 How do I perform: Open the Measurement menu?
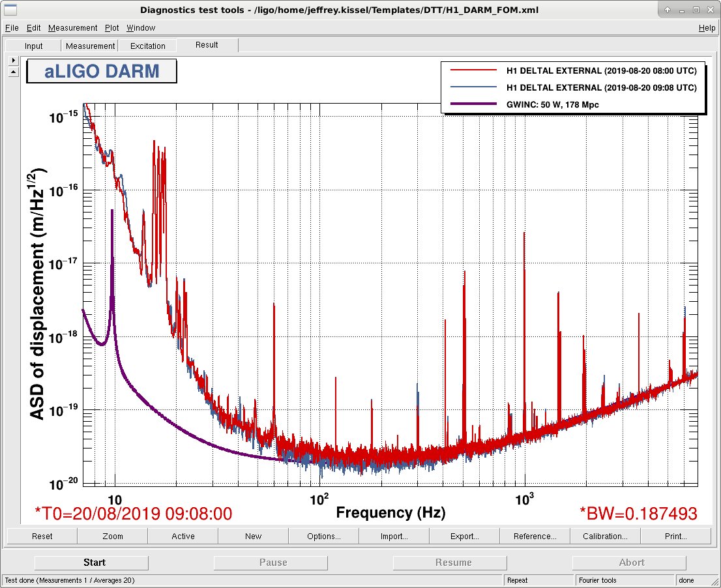(72, 27)
